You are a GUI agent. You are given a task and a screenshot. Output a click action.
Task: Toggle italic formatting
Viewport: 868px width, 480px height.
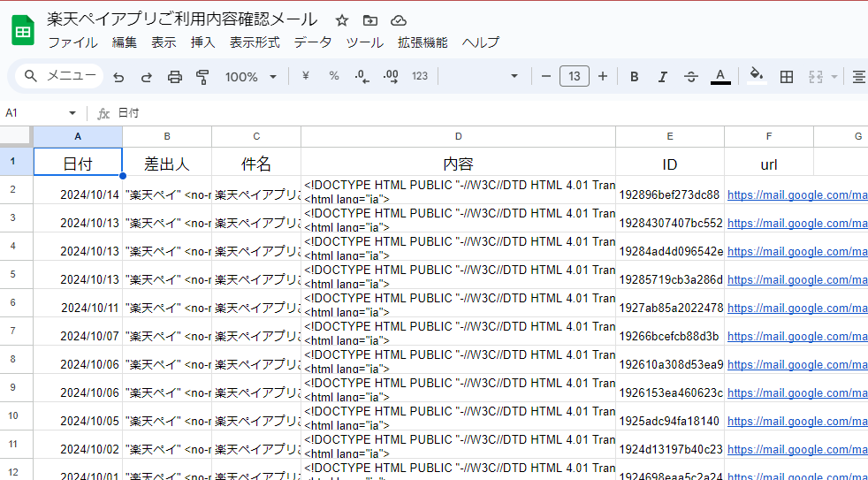[x=663, y=76]
